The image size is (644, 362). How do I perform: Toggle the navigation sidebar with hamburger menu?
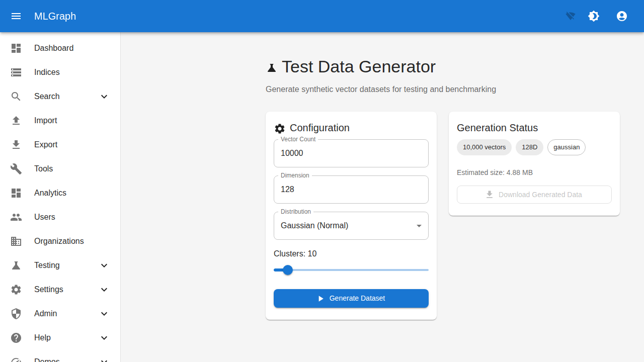(x=16, y=16)
